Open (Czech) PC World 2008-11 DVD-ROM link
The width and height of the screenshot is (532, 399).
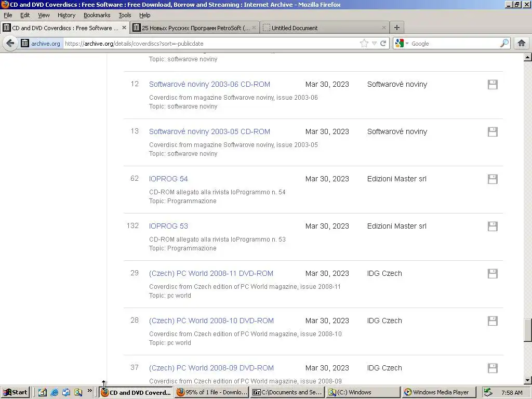pyautogui.click(x=211, y=273)
